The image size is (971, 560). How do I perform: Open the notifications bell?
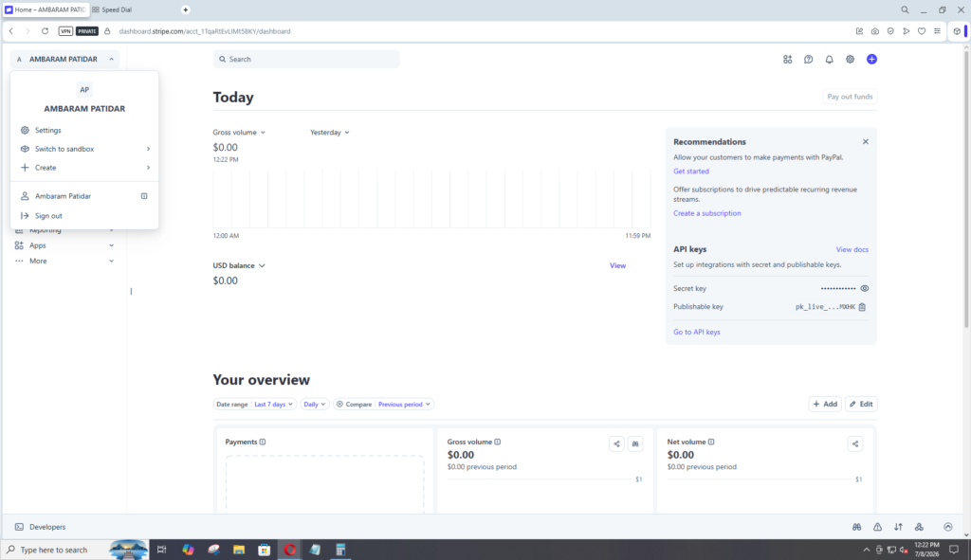click(829, 60)
